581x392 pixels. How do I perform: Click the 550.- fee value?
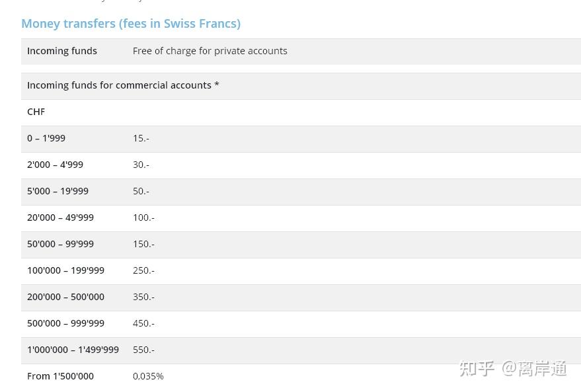pos(143,350)
